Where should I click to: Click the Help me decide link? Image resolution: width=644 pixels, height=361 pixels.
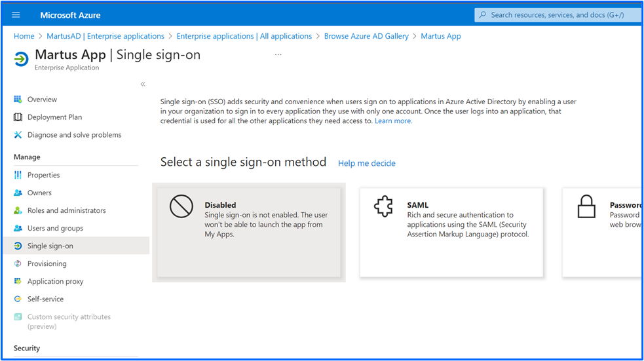tap(367, 163)
